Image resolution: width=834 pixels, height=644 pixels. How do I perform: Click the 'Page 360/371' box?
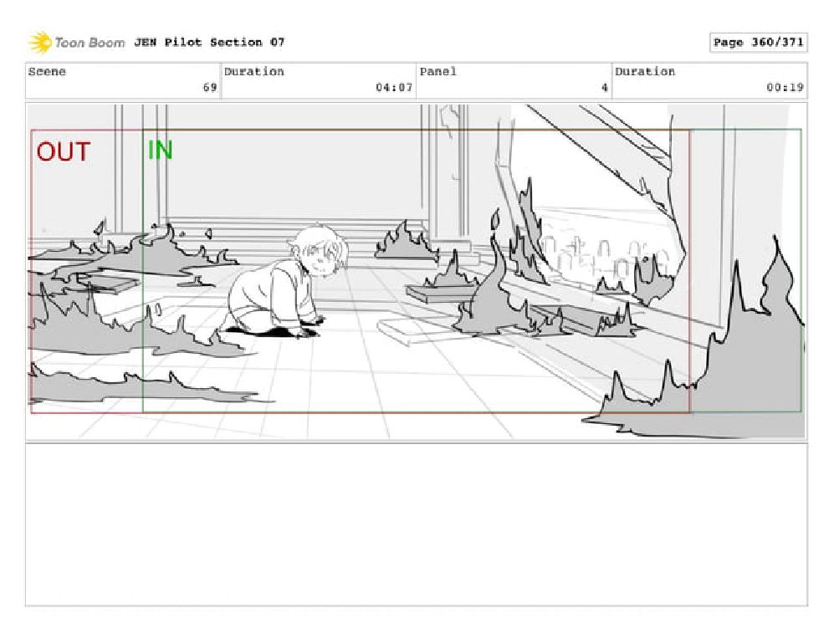tap(758, 43)
